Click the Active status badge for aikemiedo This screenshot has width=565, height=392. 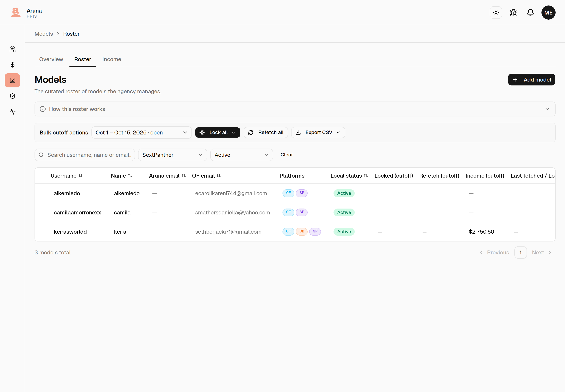(344, 193)
